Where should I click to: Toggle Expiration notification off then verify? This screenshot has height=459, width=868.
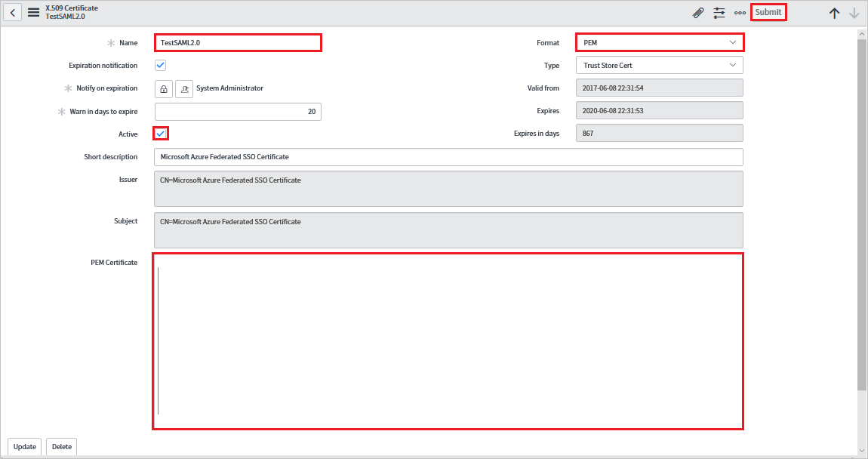tap(160, 65)
